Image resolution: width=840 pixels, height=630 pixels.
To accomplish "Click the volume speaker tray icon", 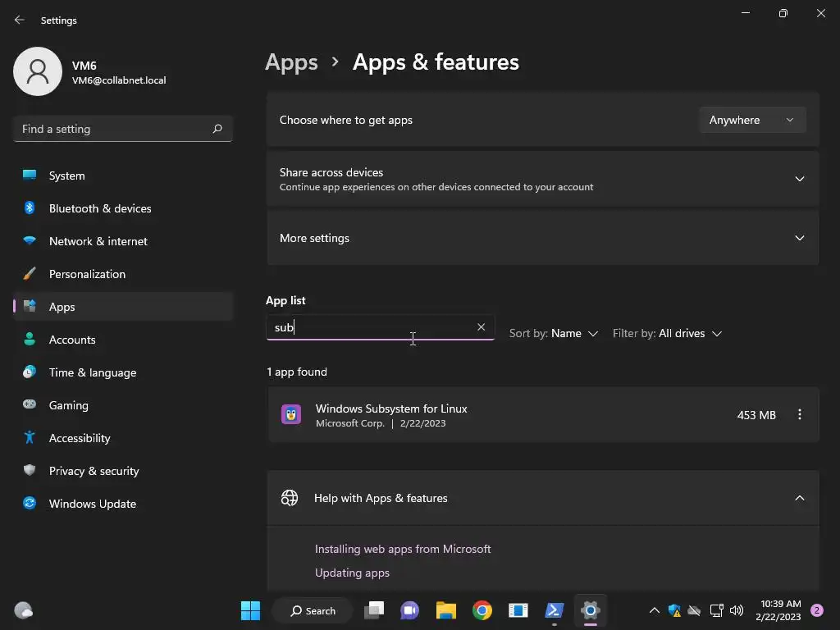I will coord(737,610).
